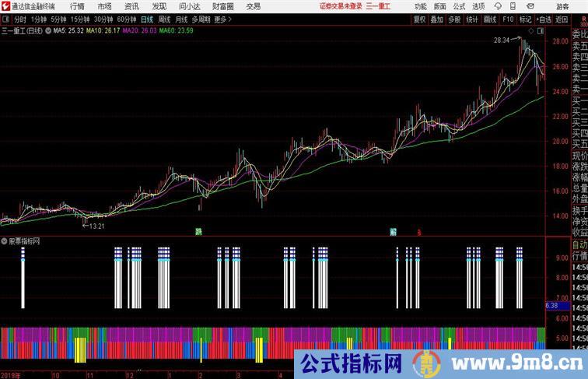Click the F10 company info button
The image size is (588, 379).
[508, 19]
